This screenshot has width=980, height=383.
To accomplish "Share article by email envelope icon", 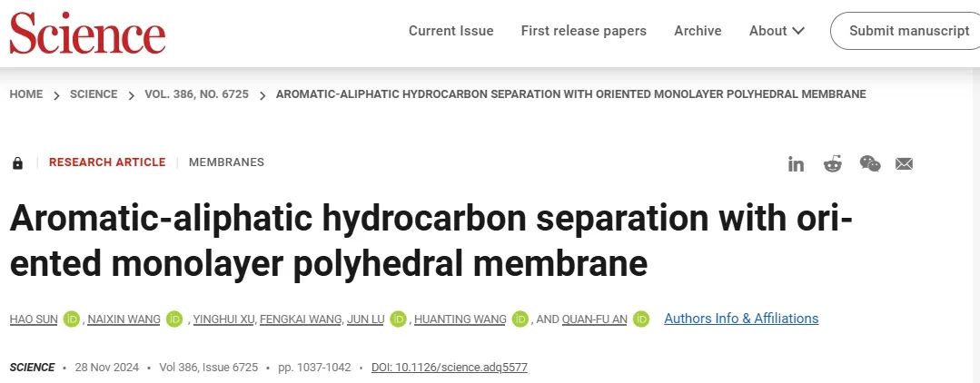I will tap(904, 163).
